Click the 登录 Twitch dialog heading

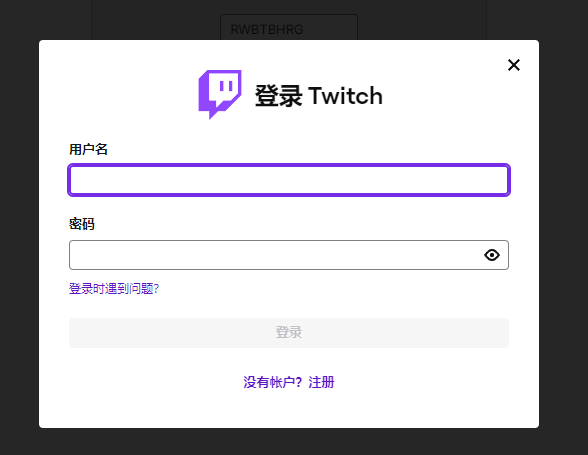tap(319, 96)
